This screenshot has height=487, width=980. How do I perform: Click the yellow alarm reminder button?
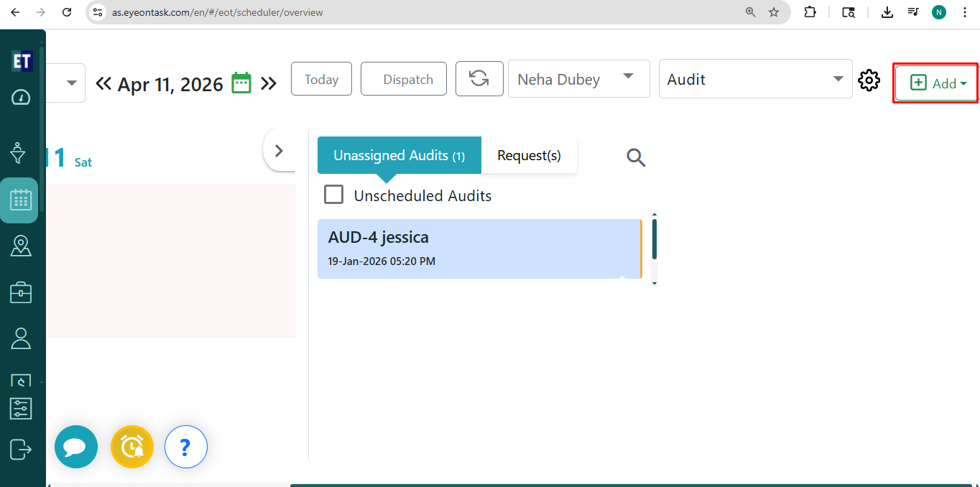pos(132,447)
